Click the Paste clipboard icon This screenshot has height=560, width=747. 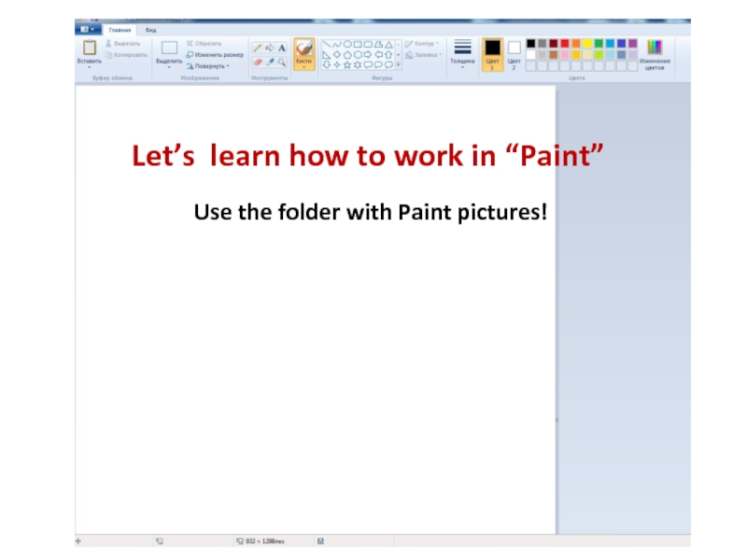[x=90, y=48]
